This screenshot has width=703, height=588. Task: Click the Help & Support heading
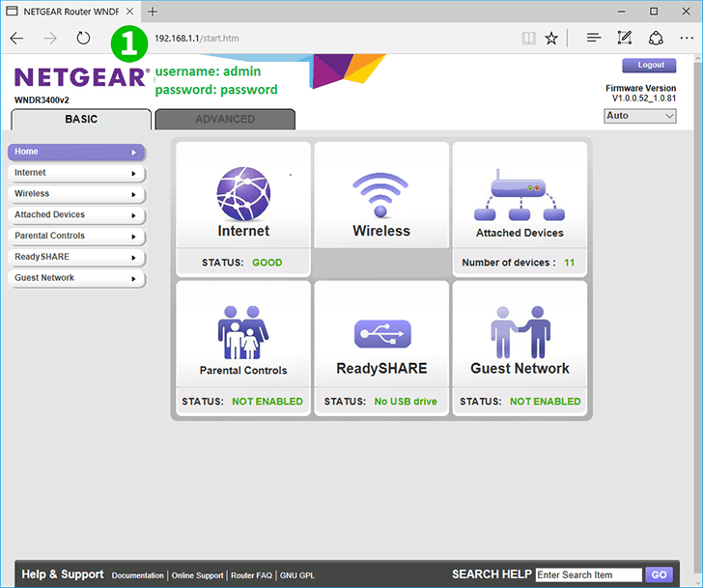63,574
